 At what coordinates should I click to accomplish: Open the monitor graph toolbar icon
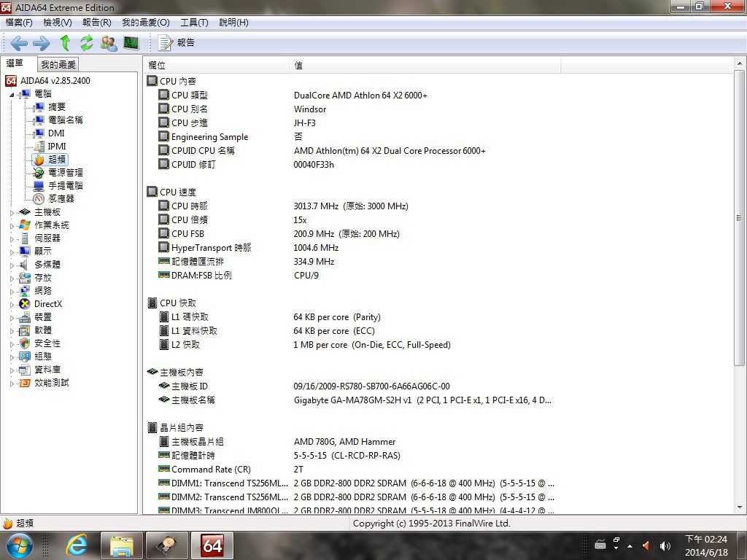[131, 43]
